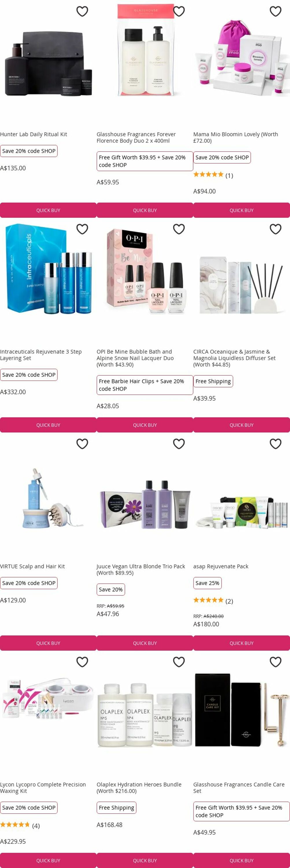This screenshot has width=290, height=868.
Task: Select the Free Shipping badge on CIRCA set
Action: click(x=213, y=381)
